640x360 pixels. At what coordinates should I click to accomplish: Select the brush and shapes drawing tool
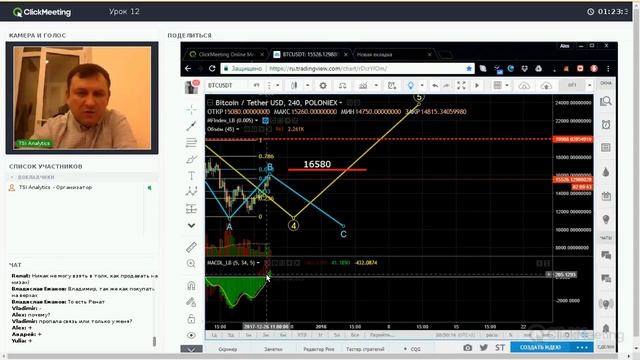(x=191, y=159)
